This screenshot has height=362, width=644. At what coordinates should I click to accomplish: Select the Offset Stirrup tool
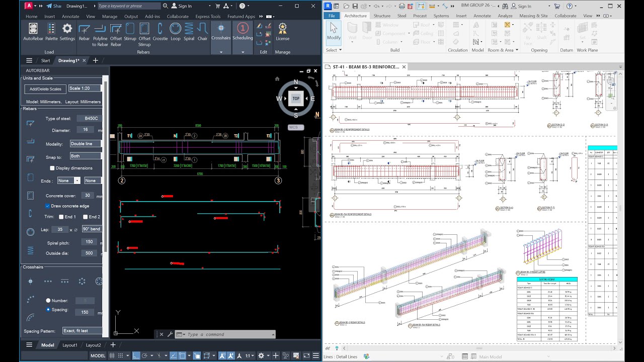[x=144, y=35]
